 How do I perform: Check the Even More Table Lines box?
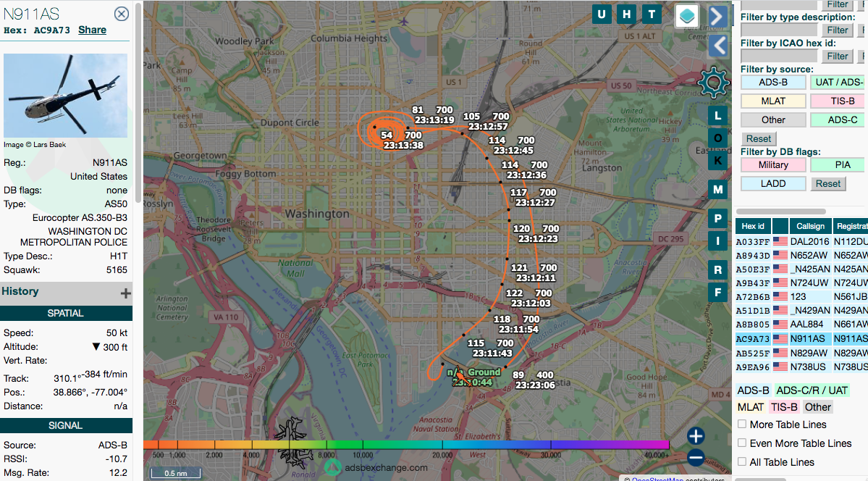[742, 443]
